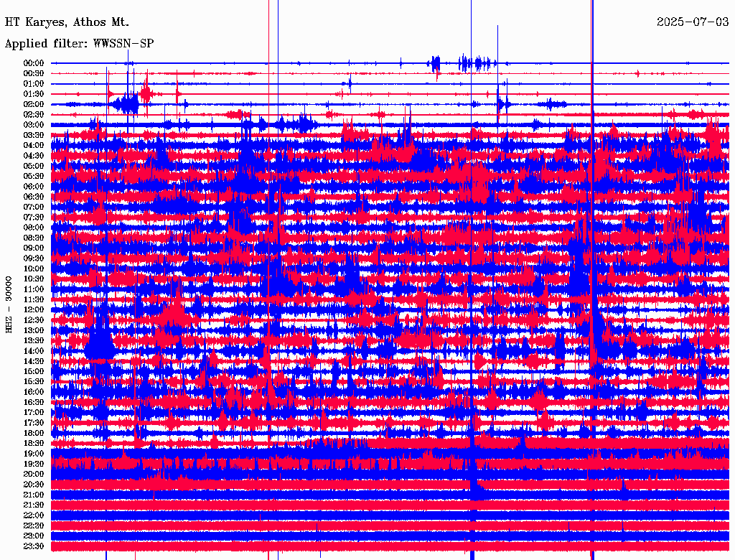This screenshot has width=735, height=560.
Task: Select the 08:00 time row label
Action: click(x=34, y=228)
